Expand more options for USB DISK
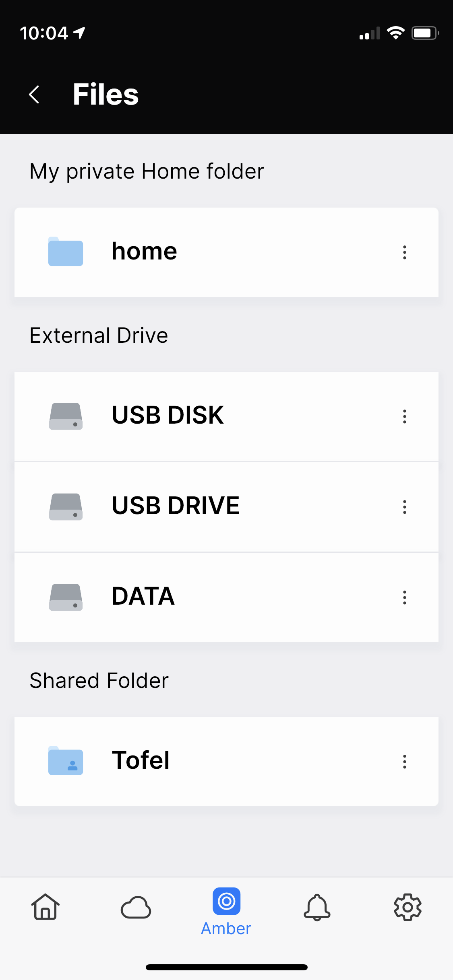 click(405, 416)
